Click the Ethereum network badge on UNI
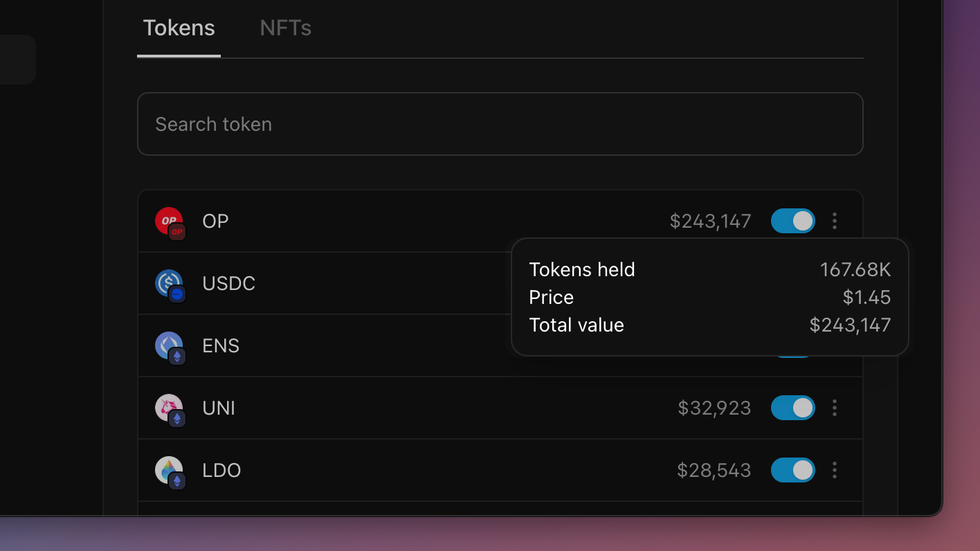980x551 pixels. (177, 419)
